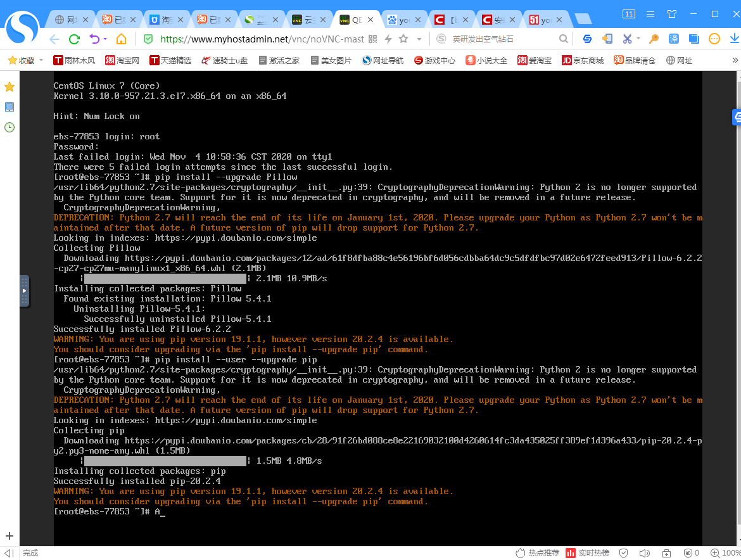Open downloads with the down-arrow icon
741x560 pixels.
tap(735, 39)
